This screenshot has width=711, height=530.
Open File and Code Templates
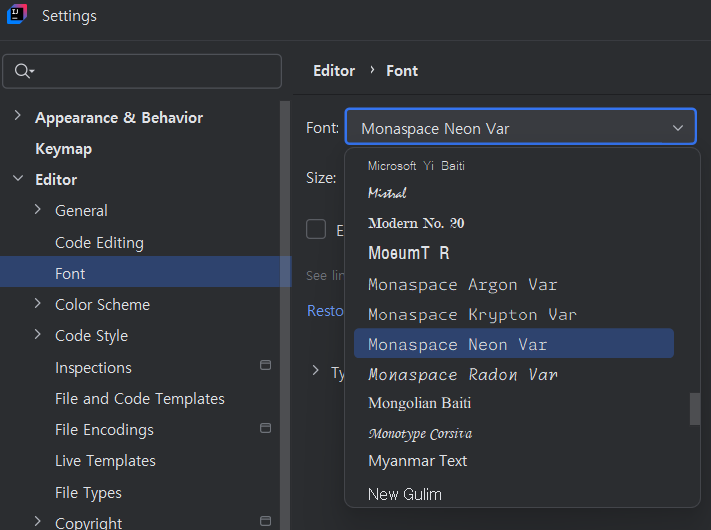140,399
